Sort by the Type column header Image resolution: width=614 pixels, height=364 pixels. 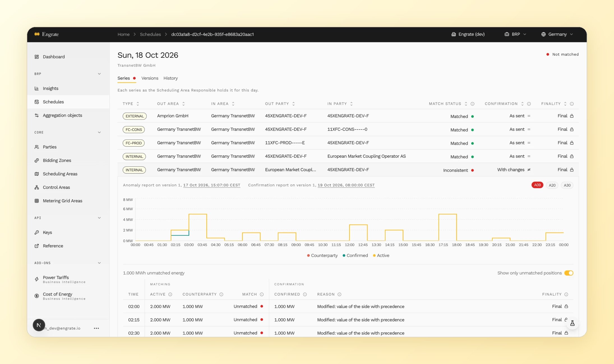click(131, 104)
